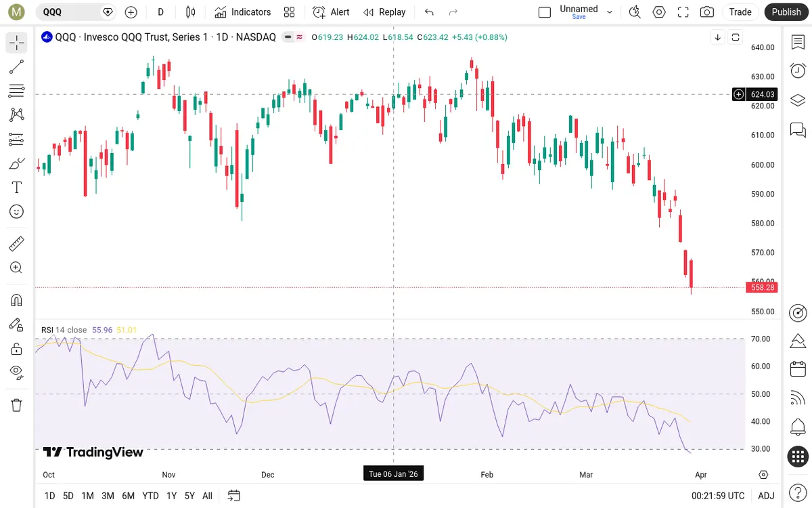Image resolution: width=812 pixels, height=508 pixels.
Task: Undo the last action
Action: (x=429, y=12)
